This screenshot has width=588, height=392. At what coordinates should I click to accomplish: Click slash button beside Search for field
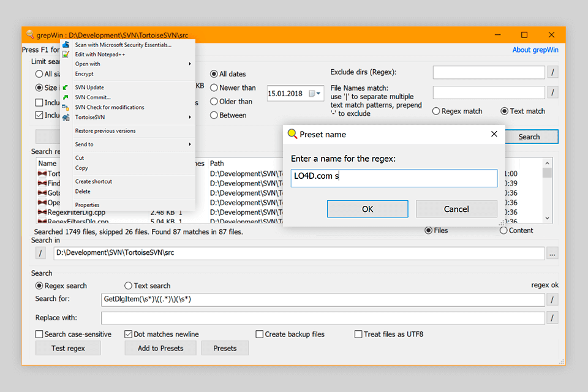click(552, 300)
